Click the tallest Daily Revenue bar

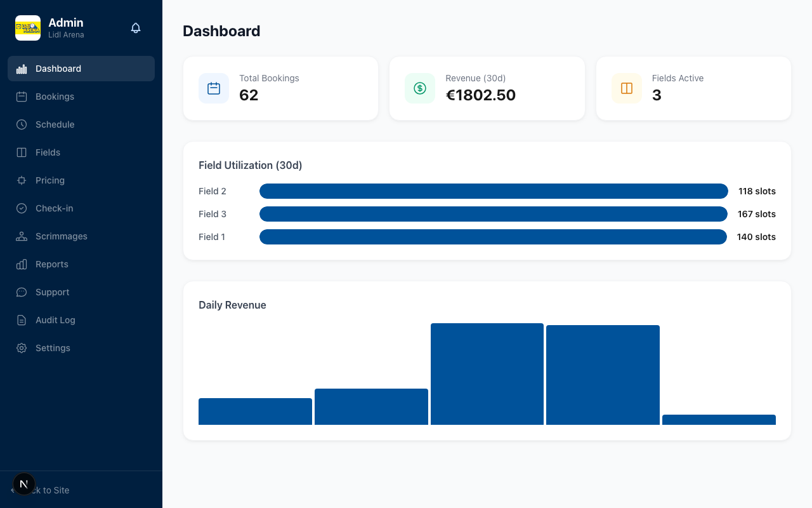(487, 374)
